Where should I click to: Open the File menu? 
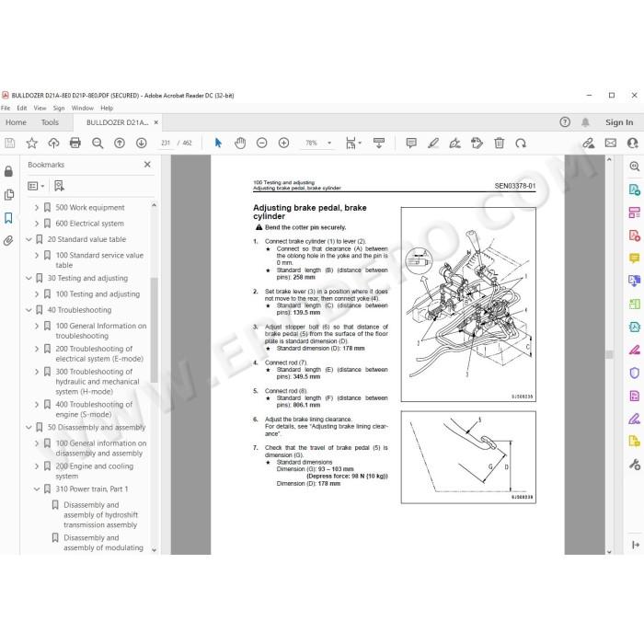(x=6, y=108)
